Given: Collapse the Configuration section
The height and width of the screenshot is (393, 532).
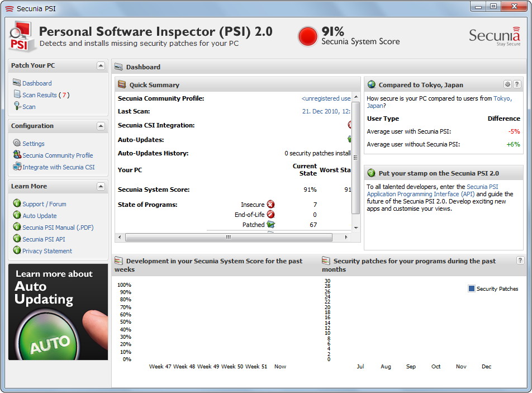Looking at the screenshot, I should (x=101, y=126).
